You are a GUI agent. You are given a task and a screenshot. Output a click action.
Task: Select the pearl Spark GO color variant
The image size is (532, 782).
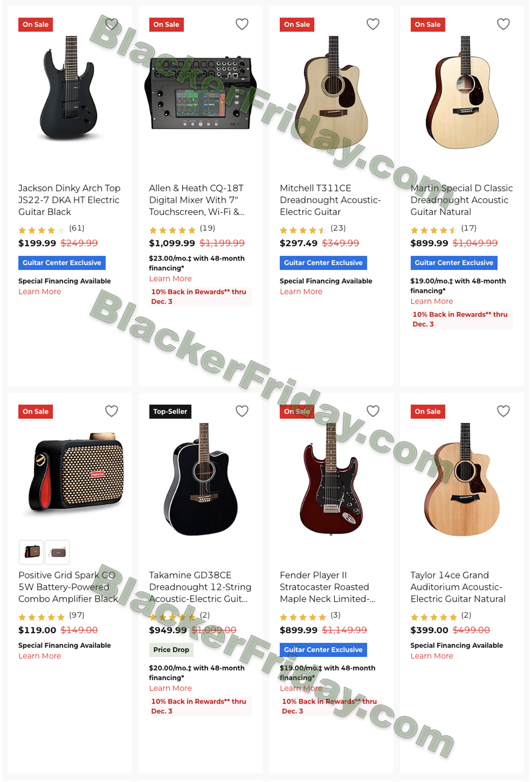57,552
